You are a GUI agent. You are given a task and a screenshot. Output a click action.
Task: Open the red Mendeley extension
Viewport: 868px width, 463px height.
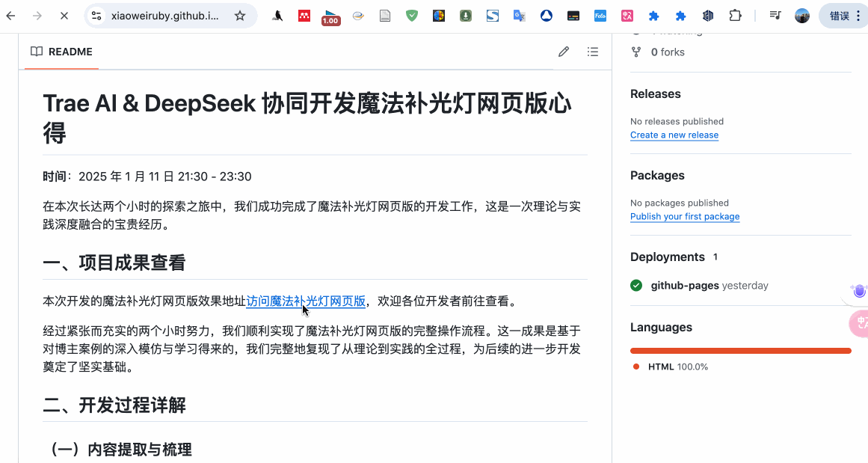[x=304, y=16]
